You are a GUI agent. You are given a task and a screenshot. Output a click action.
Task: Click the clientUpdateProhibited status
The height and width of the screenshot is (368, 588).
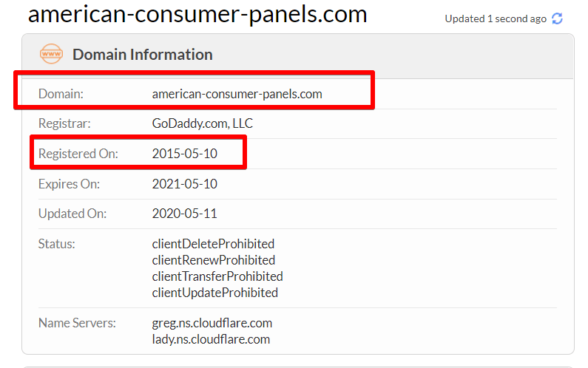(x=215, y=293)
